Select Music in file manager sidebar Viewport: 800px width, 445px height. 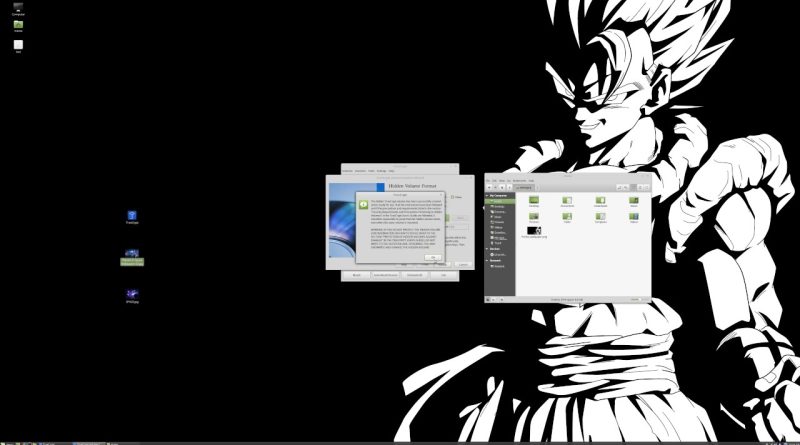click(499, 217)
